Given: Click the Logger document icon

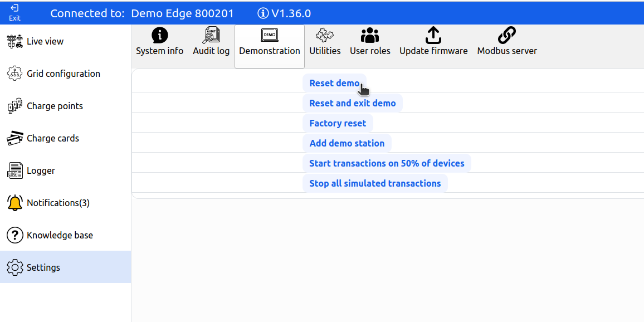Looking at the screenshot, I should pos(15,170).
